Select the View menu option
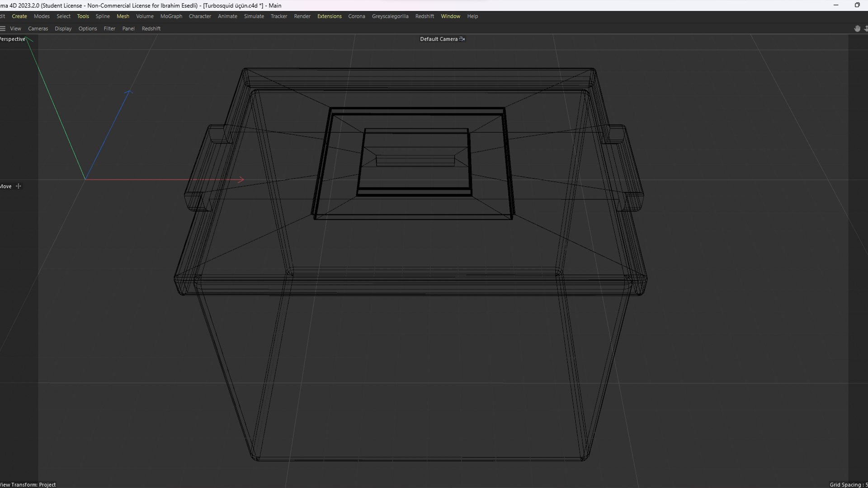The height and width of the screenshot is (488, 868). [15, 28]
